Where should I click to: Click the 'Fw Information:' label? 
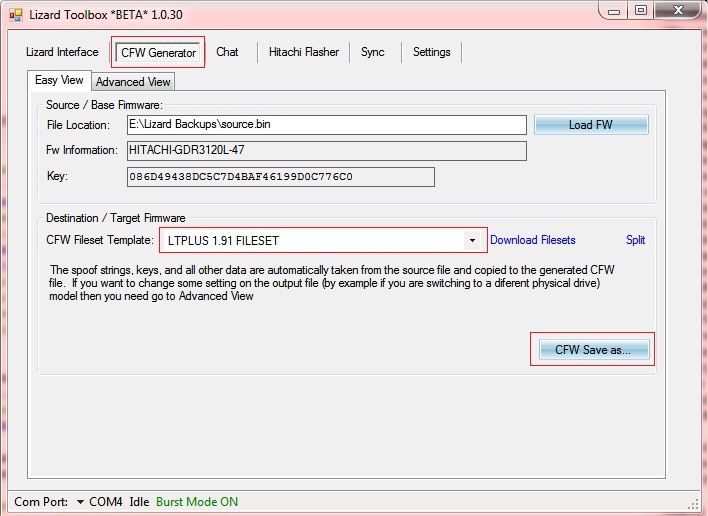[x=82, y=150]
